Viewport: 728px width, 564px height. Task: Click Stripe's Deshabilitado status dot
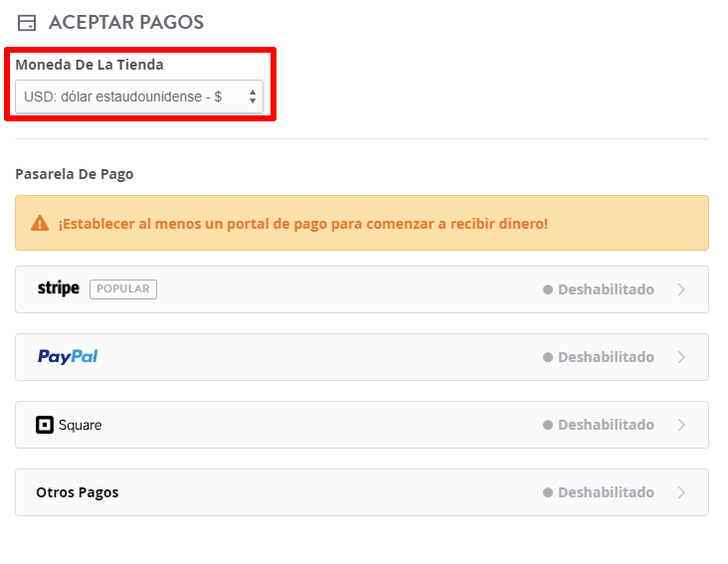[x=548, y=289]
